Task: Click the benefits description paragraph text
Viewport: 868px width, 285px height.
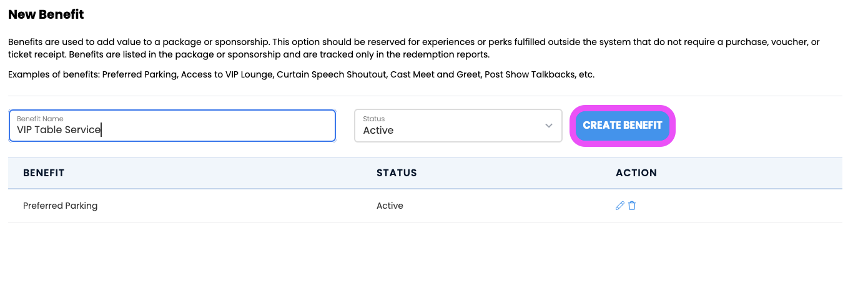Action: point(414,48)
